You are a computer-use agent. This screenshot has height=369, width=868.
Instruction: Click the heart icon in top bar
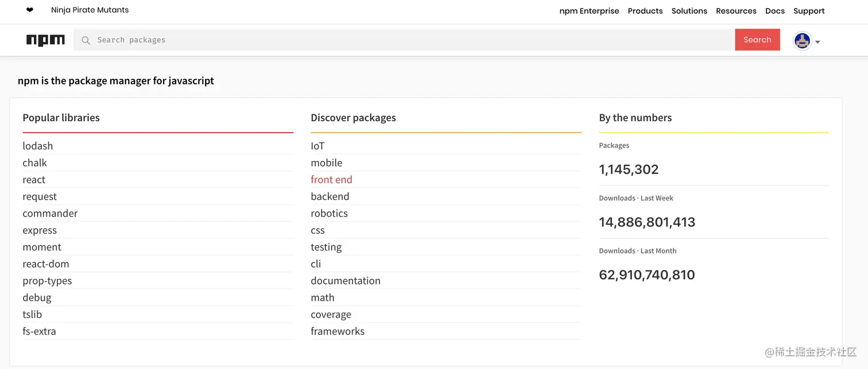point(30,10)
